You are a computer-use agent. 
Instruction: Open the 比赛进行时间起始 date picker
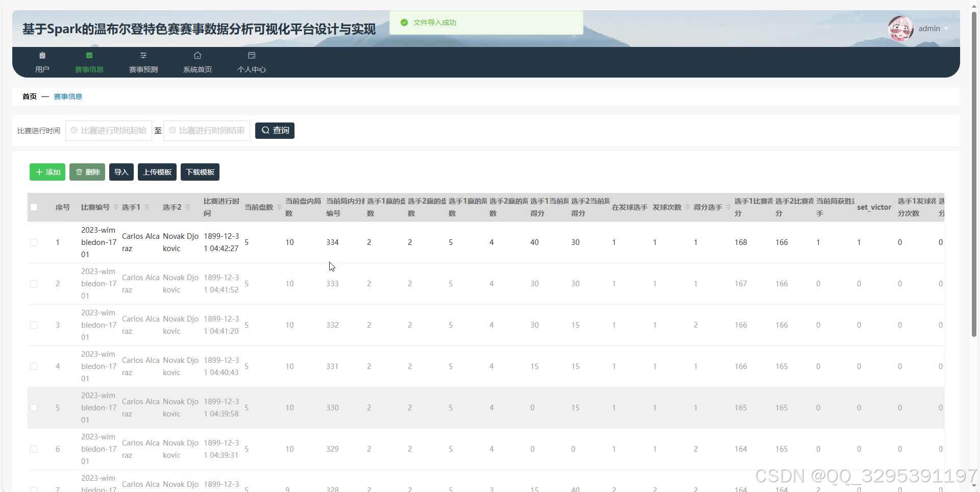click(x=109, y=131)
